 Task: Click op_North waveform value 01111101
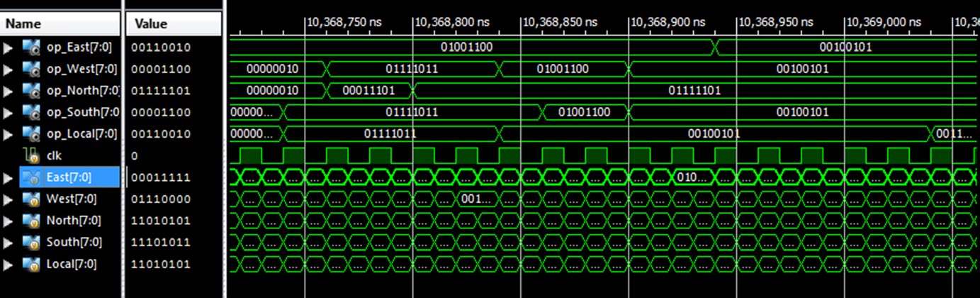tap(694, 91)
